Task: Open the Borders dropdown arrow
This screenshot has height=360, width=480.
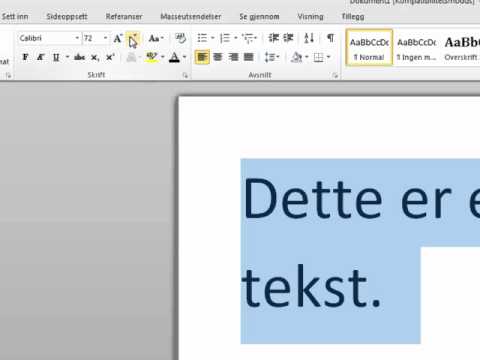Action: click(x=329, y=57)
